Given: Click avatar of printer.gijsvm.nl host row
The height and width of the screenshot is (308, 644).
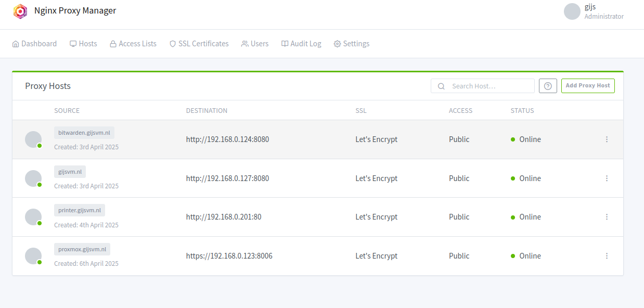Looking at the screenshot, I should [33, 217].
